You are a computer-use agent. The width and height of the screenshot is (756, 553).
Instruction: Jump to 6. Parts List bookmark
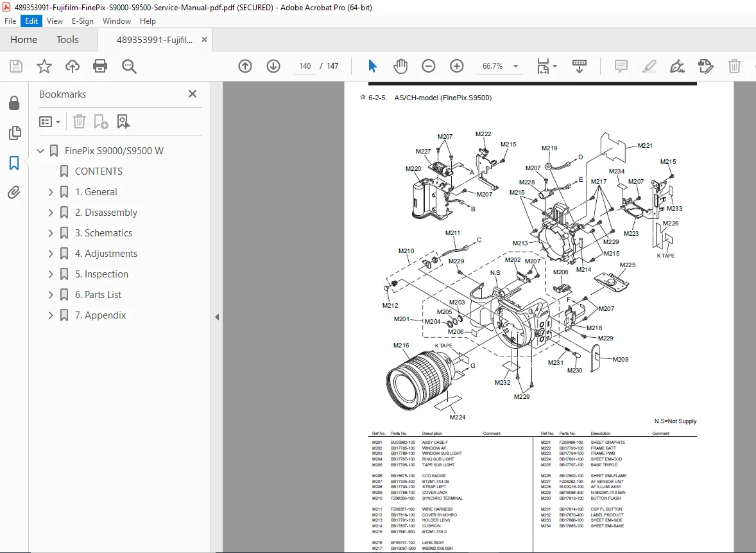tap(98, 294)
